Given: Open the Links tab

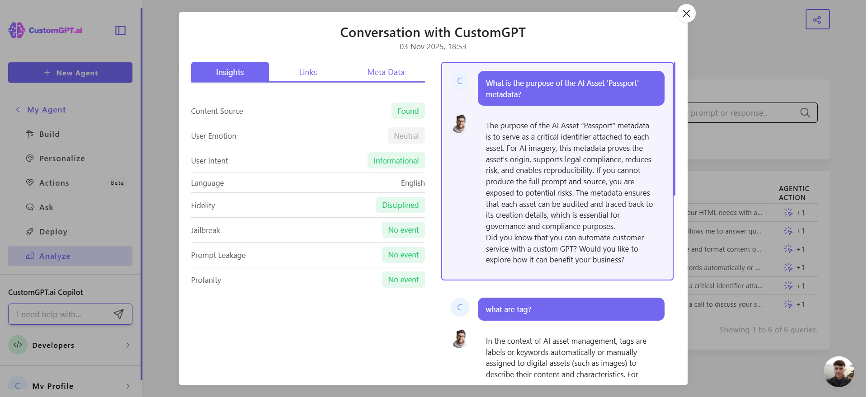Looking at the screenshot, I should pos(308,72).
